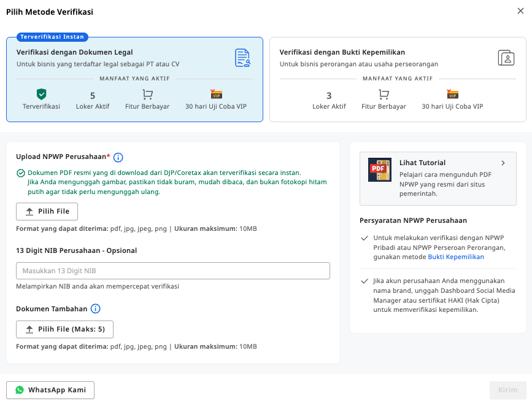This screenshot has width=532, height=404.
Task: Click Fitur Berbayar cart icon in Dokumen Legal card
Action: point(147,94)
